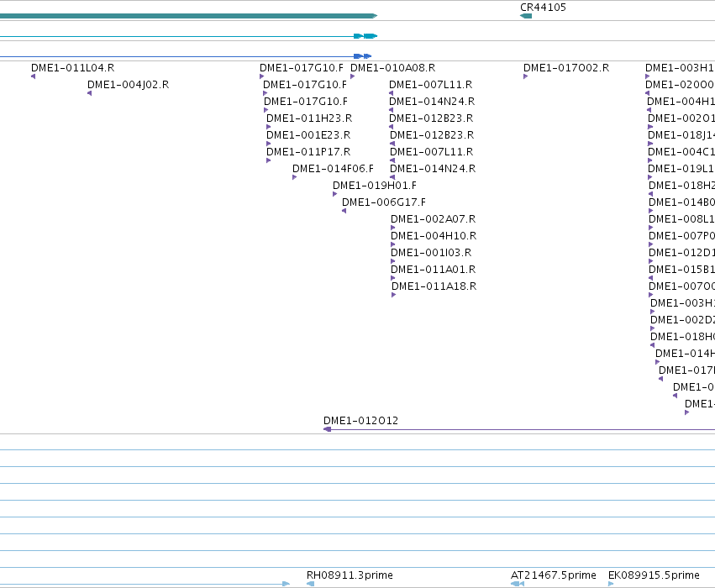Select the DME1-002A07.R label

[x=434, y=219]
